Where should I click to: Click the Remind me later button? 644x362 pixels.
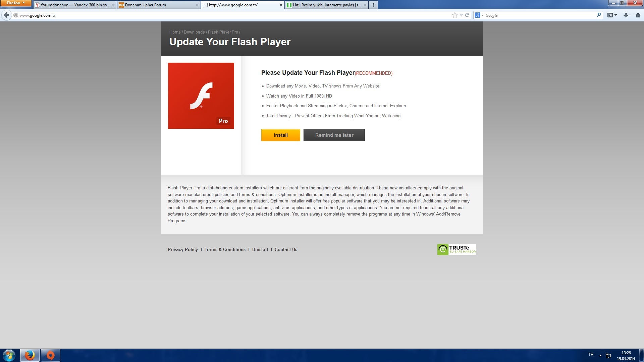(x=334, y=135)
